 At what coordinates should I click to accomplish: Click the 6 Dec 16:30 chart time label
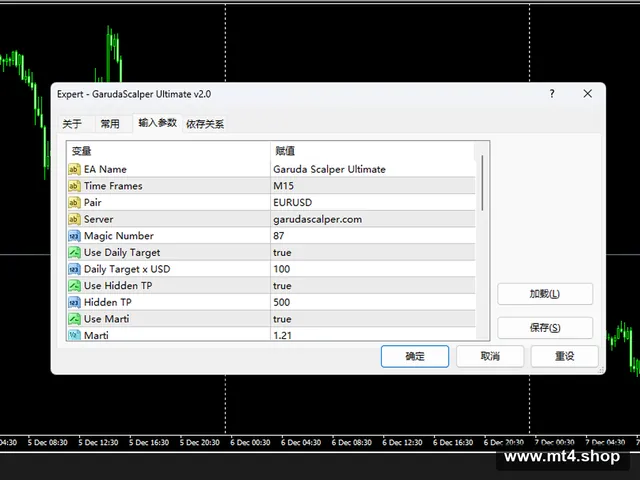[x=453, y=442]
